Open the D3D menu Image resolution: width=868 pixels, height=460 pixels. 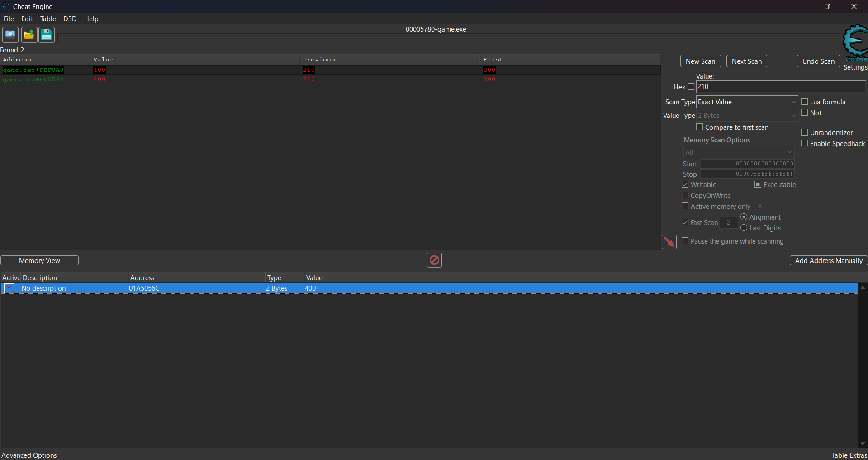[70, 19]
